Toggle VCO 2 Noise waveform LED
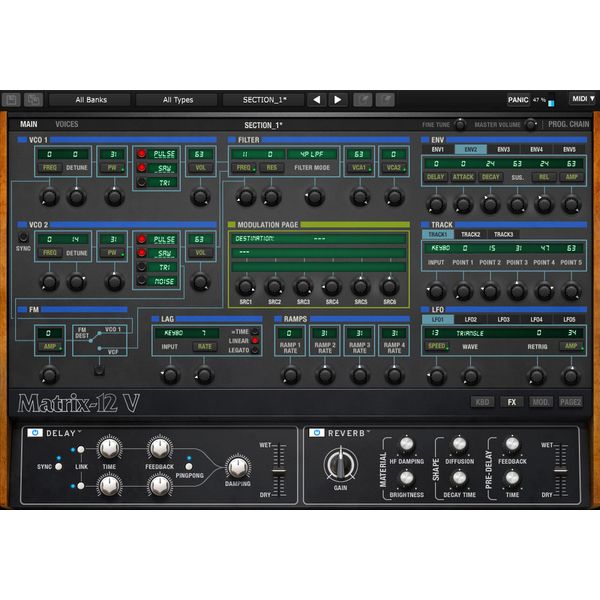Image resolution: width=600 pixels, height=600 pixels. 142,281
